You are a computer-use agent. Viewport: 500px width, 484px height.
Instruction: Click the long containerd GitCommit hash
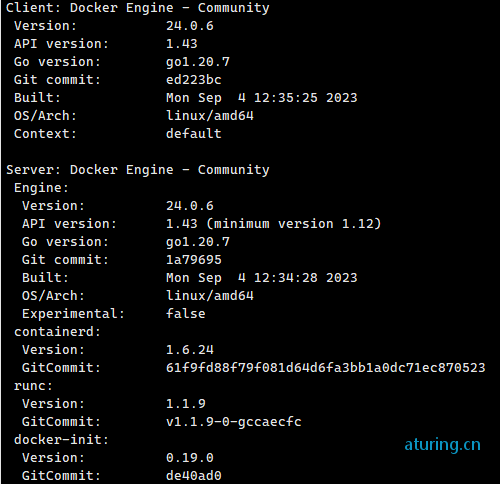click(x=326, y=368)
